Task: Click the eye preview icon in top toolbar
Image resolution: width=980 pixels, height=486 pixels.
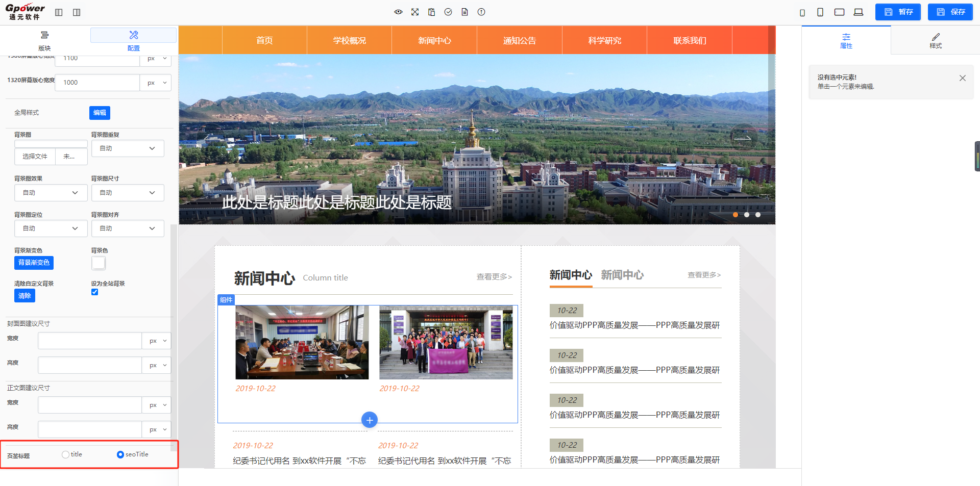Action: click(x=398, y=12)
